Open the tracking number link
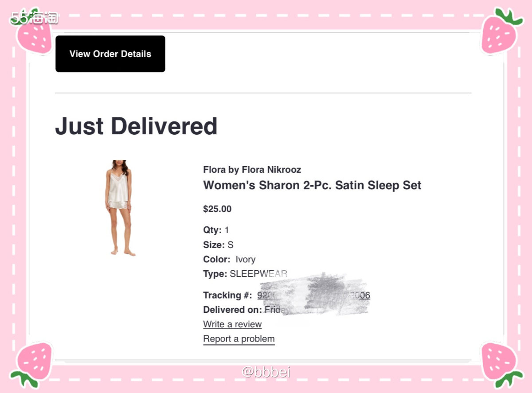532x393 pixels. click(313, 295)
